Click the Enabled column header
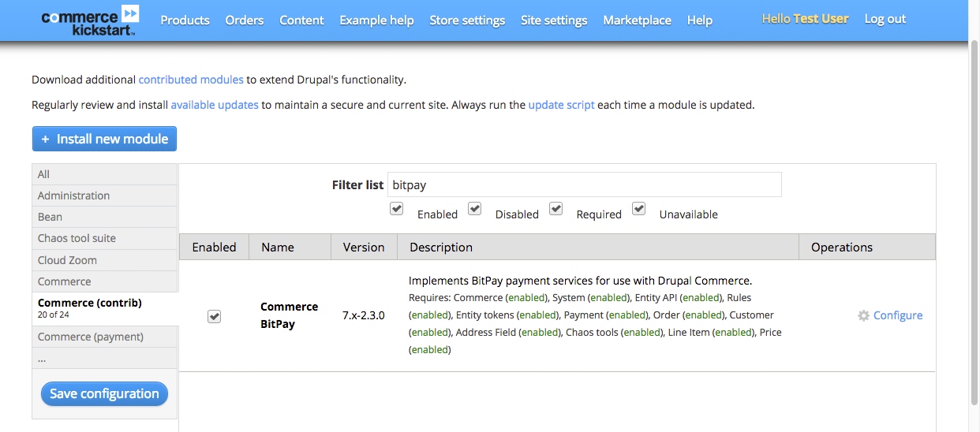 coord(214,247)
